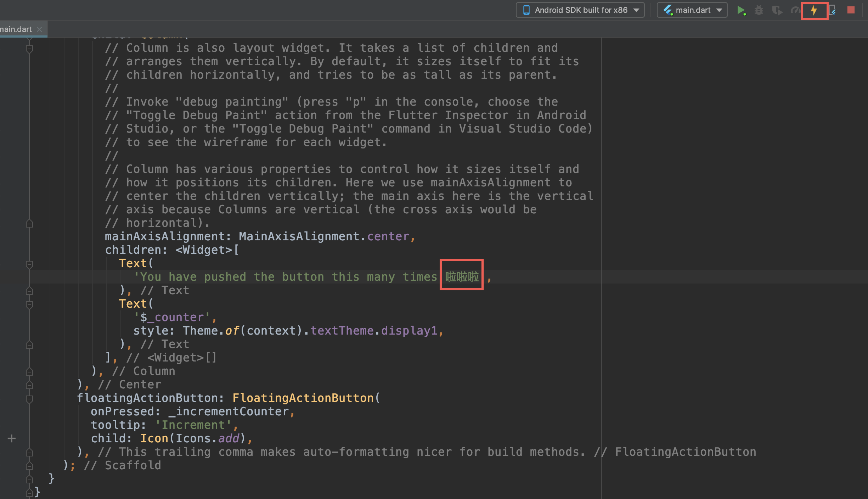Screen dimensions: 868x499
Task: Place cursor after the Chinese text 啦啦啦
Action: (x=479, y=277)
